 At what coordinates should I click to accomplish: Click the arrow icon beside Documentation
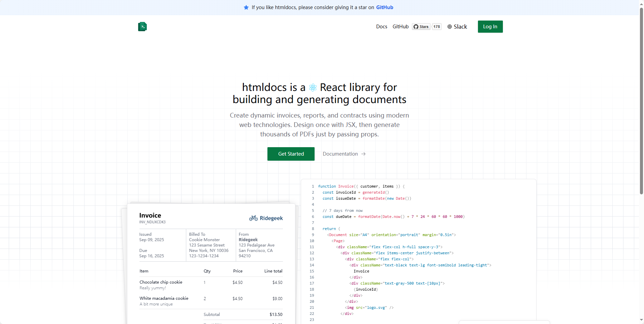363,154
